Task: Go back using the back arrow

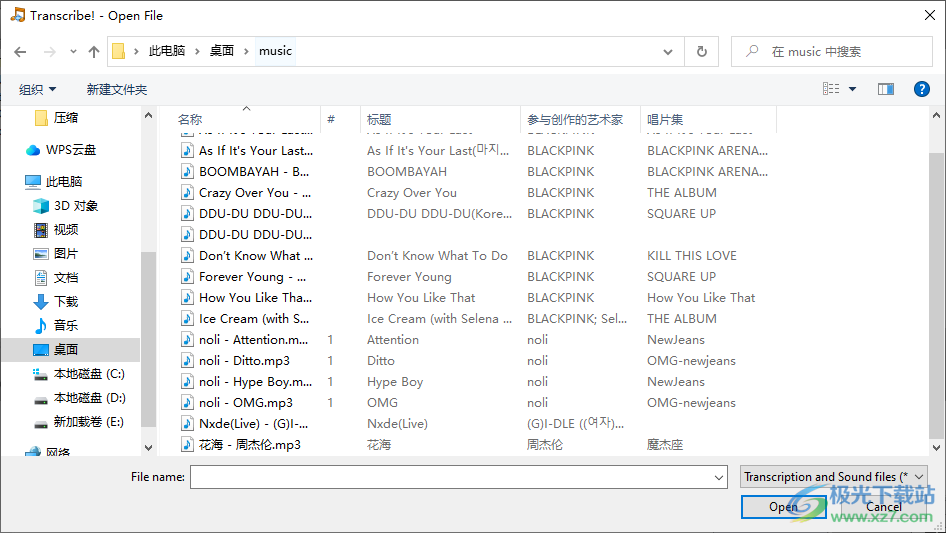Action: click(20, 52)
